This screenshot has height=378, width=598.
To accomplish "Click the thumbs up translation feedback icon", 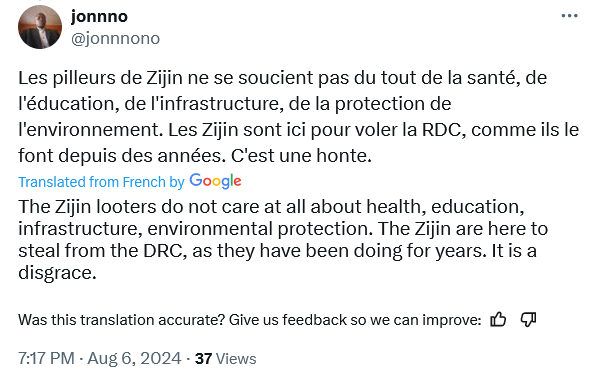I will point(498,319).
